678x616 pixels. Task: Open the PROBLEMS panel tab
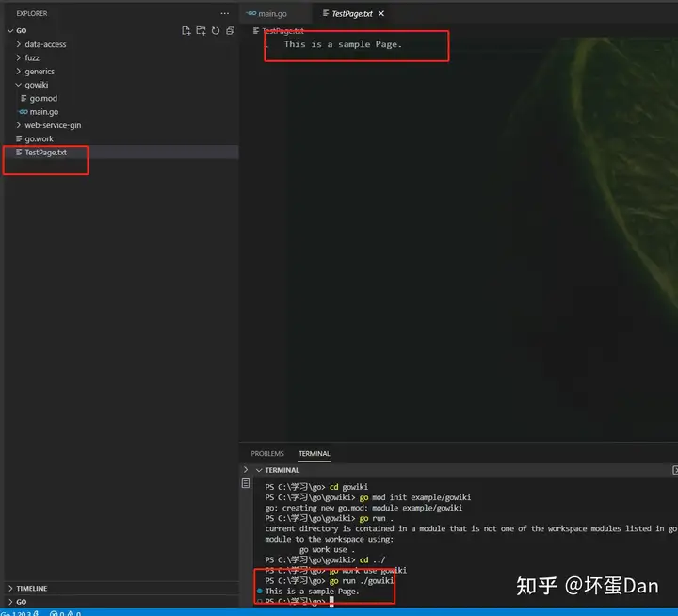267,453
